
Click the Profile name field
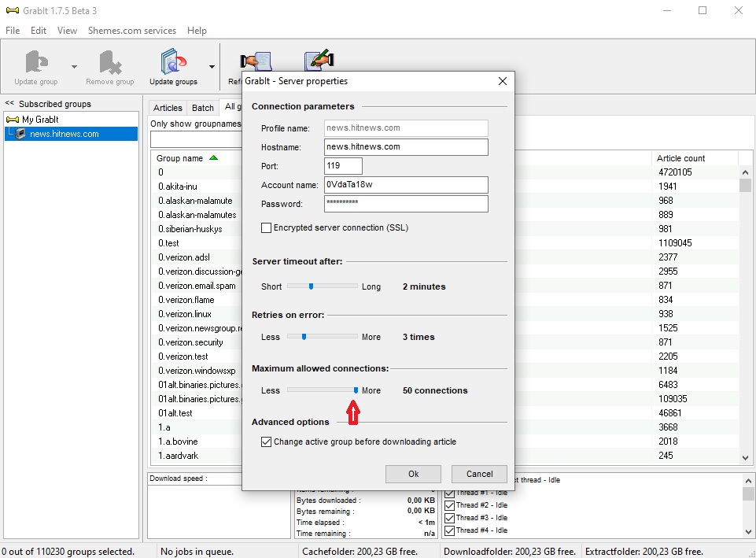pos(406,127)
